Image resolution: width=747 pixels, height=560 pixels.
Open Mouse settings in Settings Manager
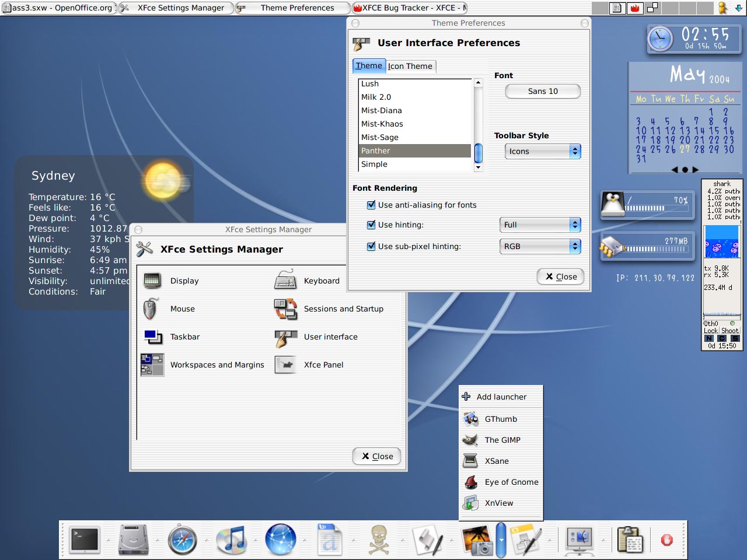pos(151,309)
